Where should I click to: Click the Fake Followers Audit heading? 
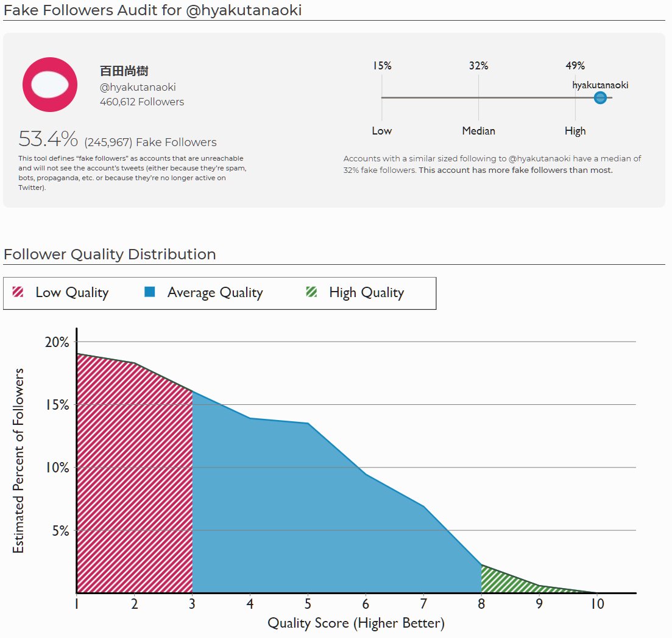coord(152,10)
